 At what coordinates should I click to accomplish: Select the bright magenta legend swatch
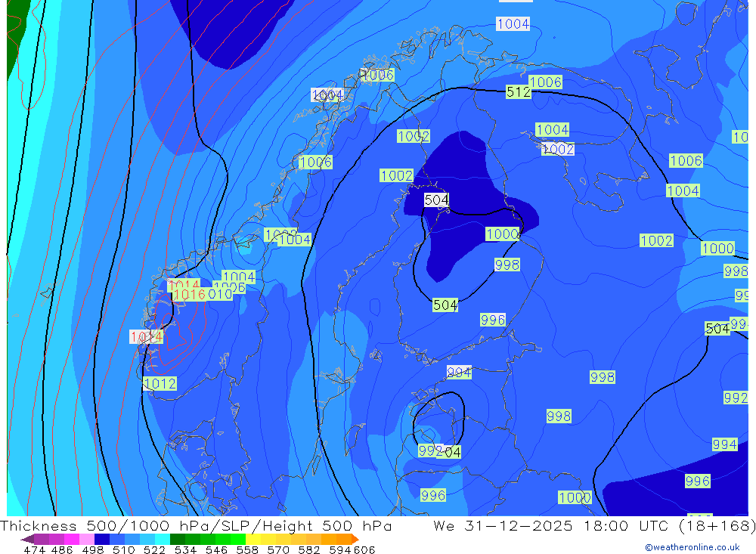(x=72, y=539)
